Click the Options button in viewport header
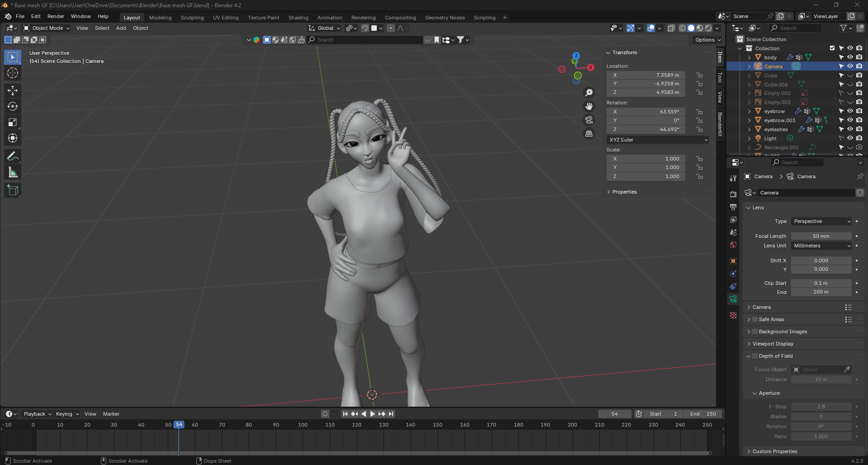Image resolution: width=868 pixels, height=465 pixels. [708, 40]
